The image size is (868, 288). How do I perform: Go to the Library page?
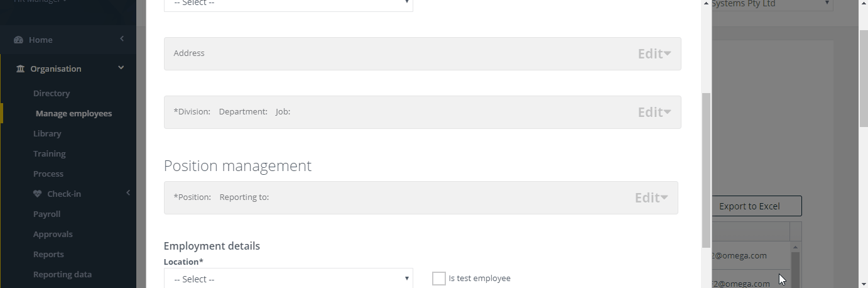pos(47,133)
